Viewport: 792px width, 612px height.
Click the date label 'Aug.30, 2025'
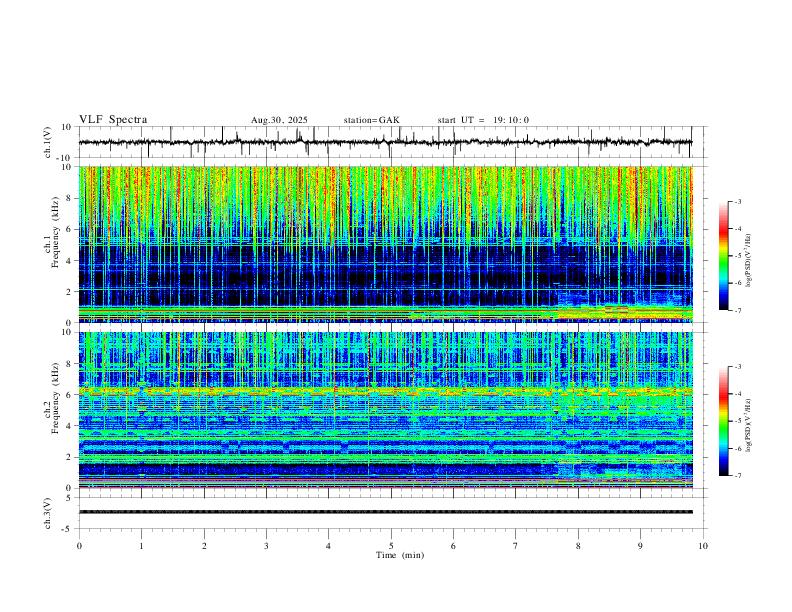click(x=279, y=120)
